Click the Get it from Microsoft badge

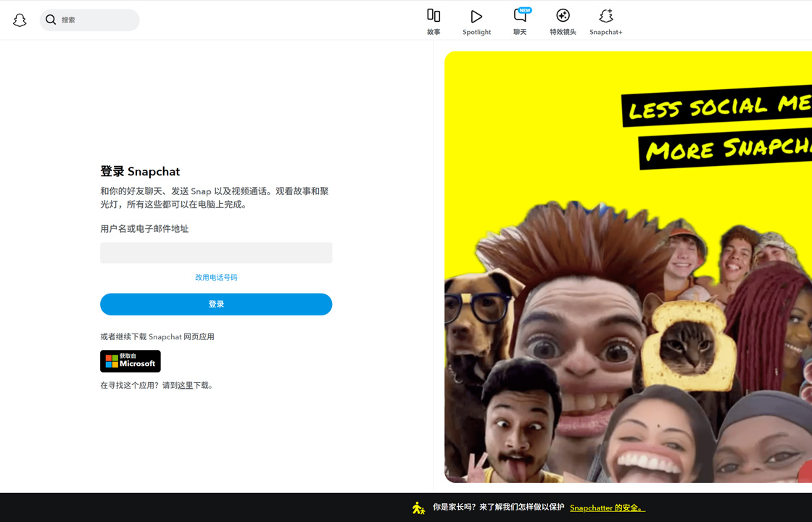point(130,361)
